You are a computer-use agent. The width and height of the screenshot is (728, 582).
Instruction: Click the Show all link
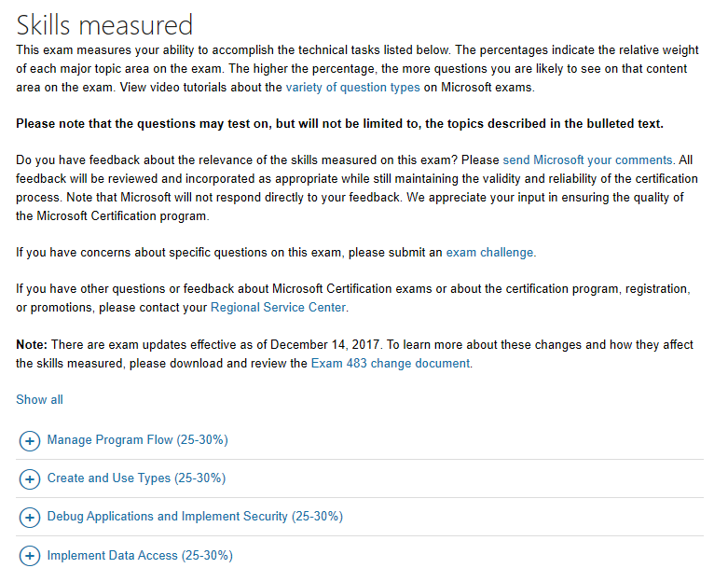(x=39, y=399)
